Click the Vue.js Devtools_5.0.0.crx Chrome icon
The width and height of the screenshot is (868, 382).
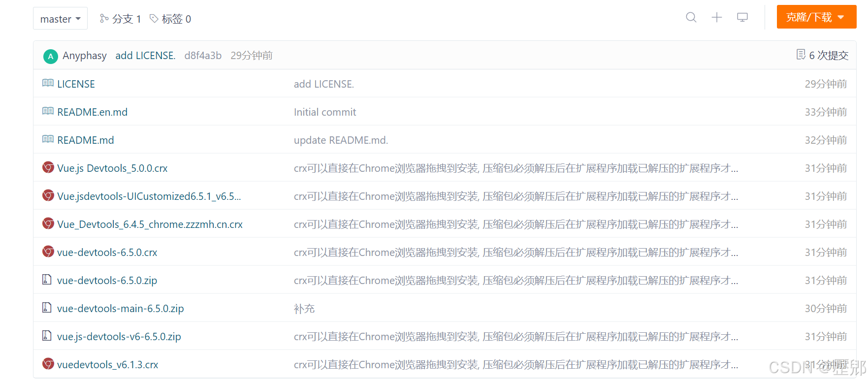pyautogui.click(x=48, y=167)
